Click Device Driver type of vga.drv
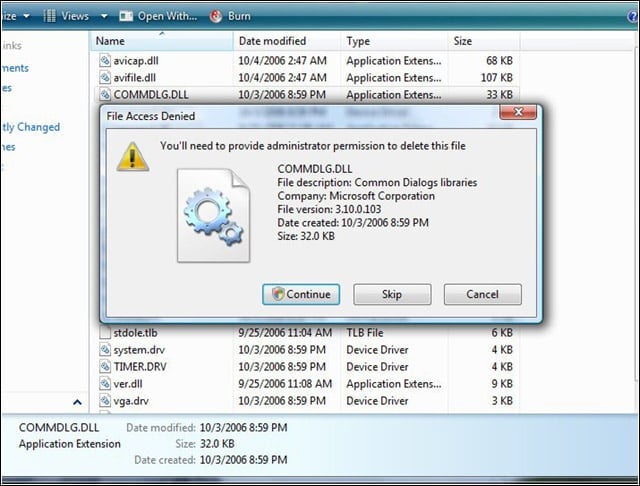 pyautogui.click(x=377, y=401)
